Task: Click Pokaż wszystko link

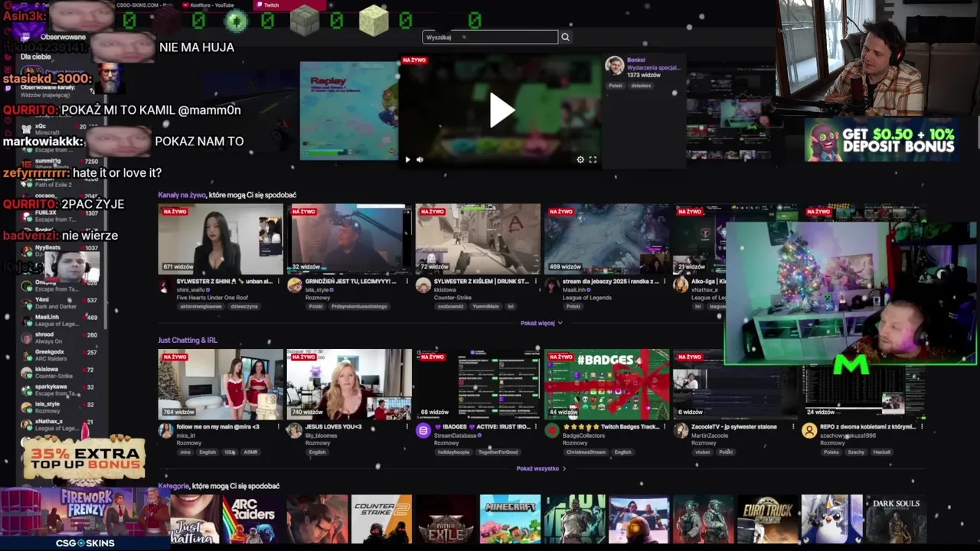Action: [x=541, y=468]
